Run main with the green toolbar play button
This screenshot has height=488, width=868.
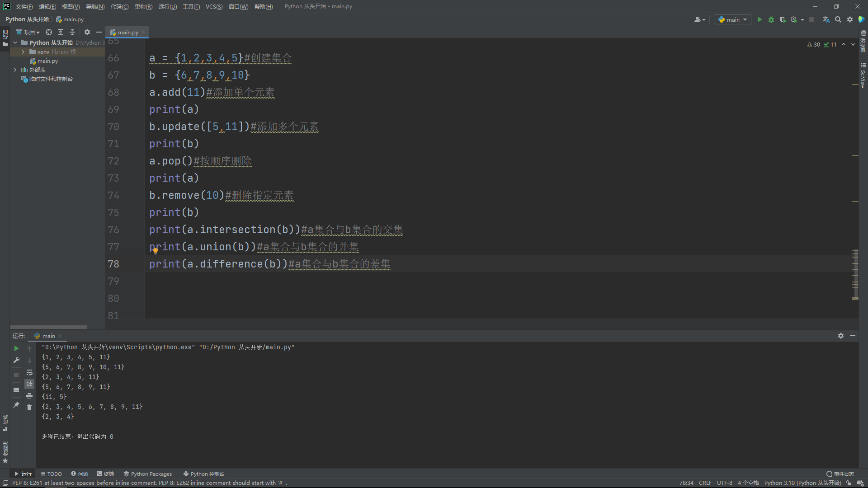click(759, 19)
